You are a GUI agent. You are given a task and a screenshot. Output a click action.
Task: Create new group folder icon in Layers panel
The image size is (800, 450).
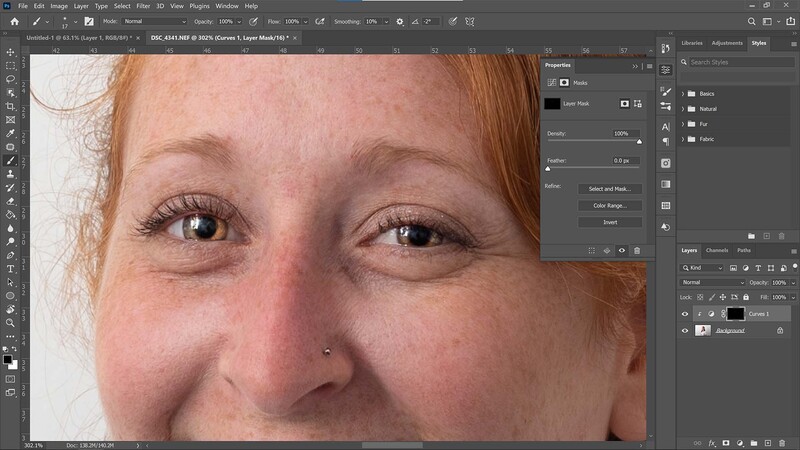tap(754, 443)
